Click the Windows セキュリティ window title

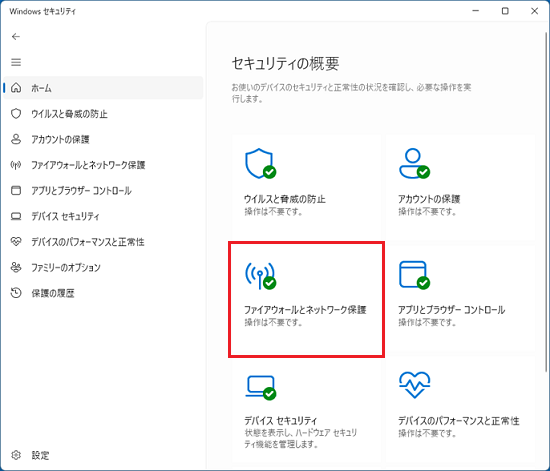point(42,11)
